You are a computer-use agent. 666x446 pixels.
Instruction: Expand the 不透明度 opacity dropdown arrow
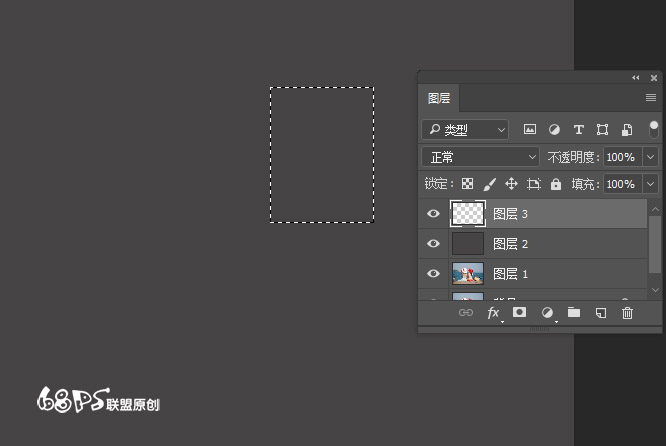[651, 157]
